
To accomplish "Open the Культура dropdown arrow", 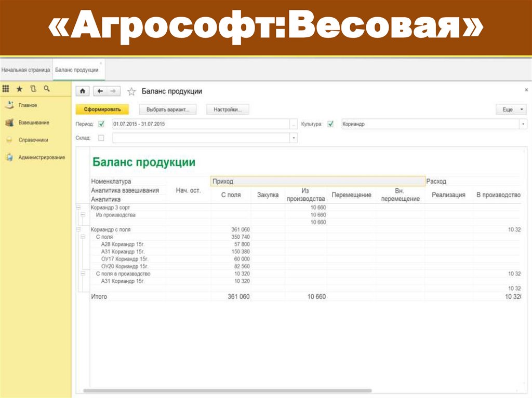I will point(524,124).
